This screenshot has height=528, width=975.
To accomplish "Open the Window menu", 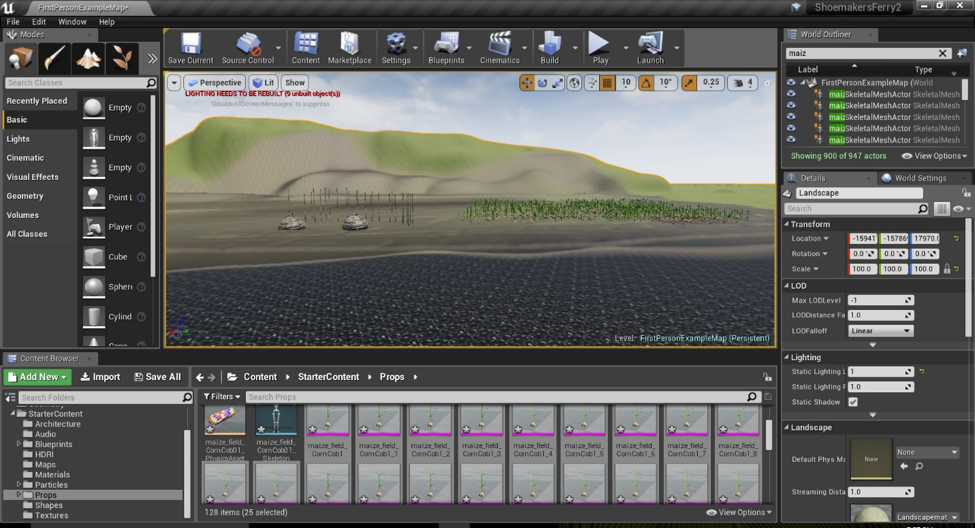I will click(x=72, y=21).
